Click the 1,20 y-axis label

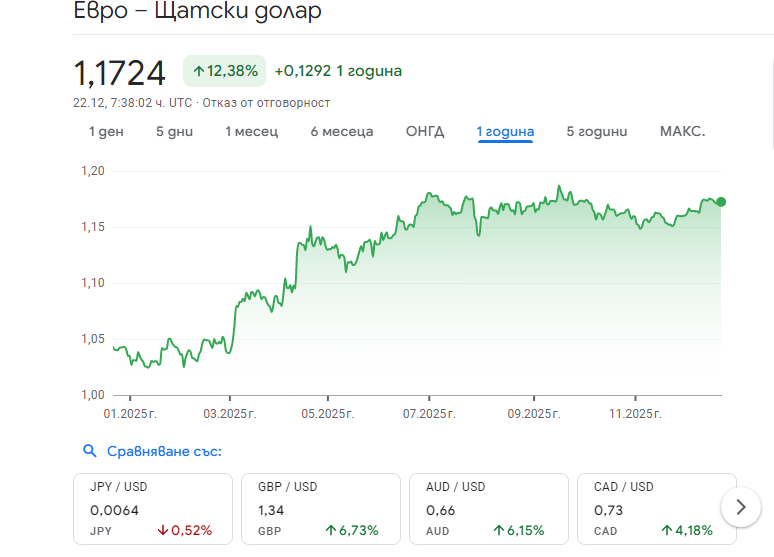coord(93,171)
